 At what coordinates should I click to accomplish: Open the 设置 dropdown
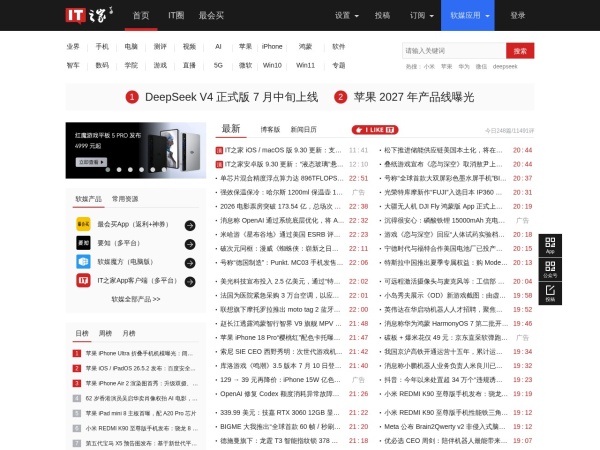pos(347,15)
